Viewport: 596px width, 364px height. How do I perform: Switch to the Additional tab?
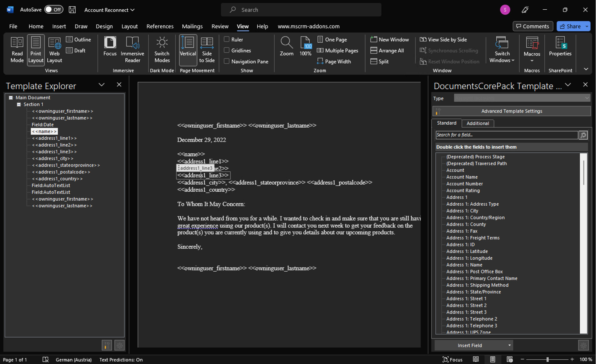[x=478, y=123]
